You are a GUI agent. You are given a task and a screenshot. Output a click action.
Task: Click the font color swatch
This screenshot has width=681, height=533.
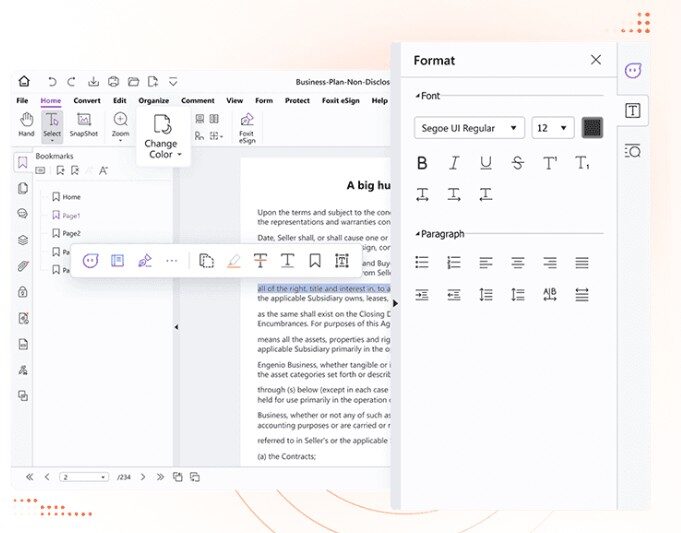(593, 128)
